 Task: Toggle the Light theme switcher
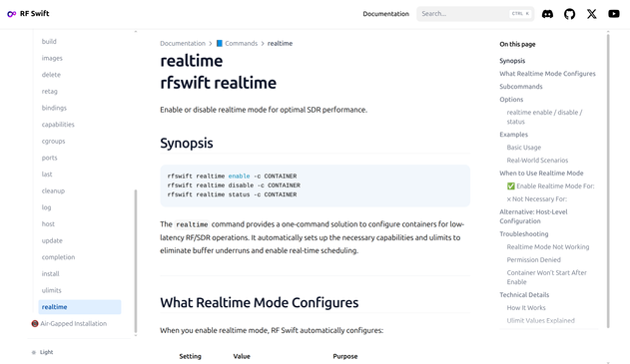click(43, 352)
